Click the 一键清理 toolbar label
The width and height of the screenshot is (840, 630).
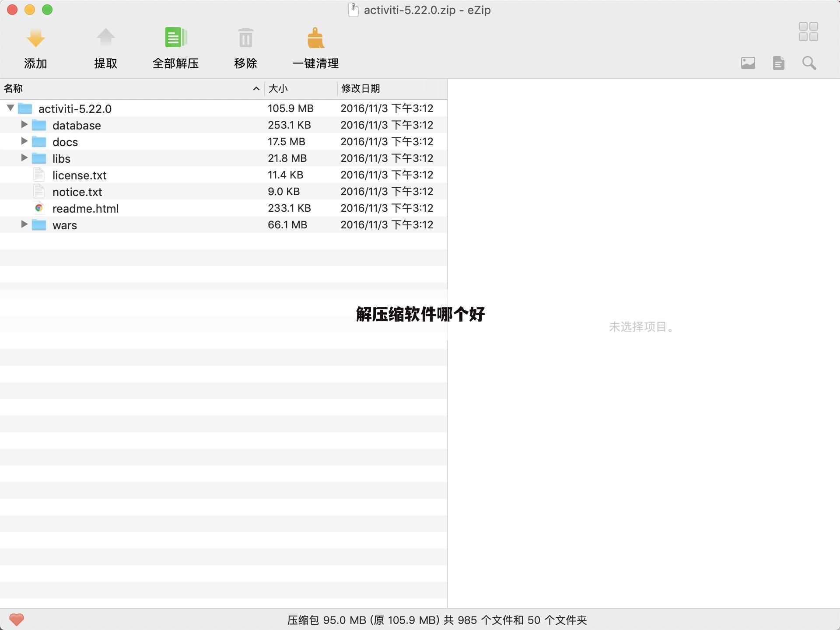(315, 63)
